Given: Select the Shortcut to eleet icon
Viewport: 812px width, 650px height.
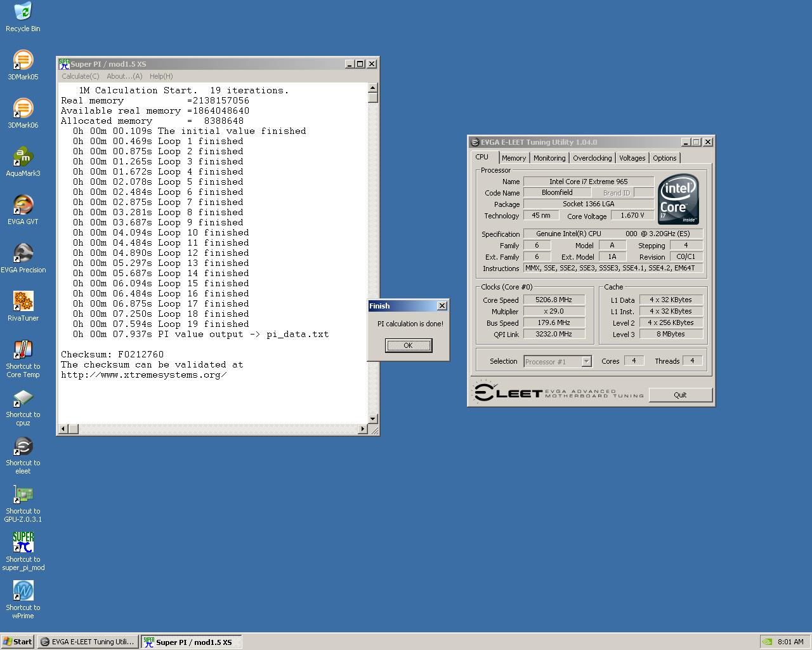Looking at the screenshot, I should coord(23,456).
